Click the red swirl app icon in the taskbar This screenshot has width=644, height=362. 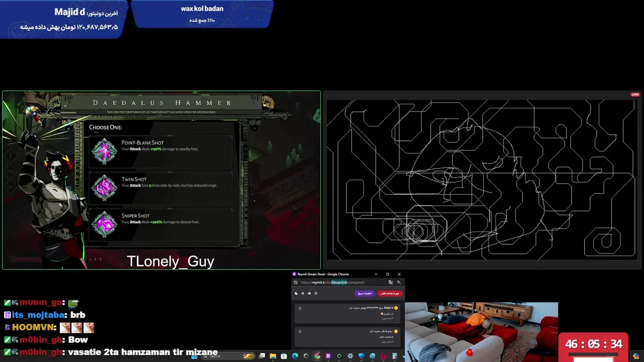[x=383, y=356]
